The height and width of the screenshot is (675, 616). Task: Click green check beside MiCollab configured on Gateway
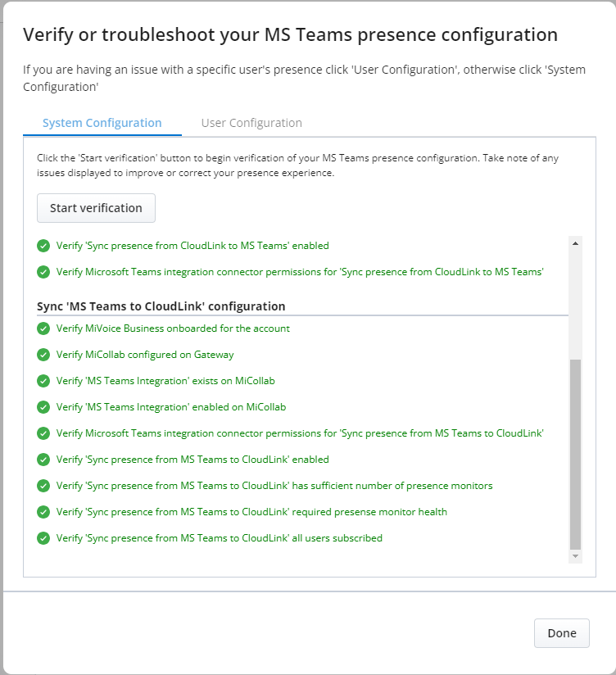(43, 355)
